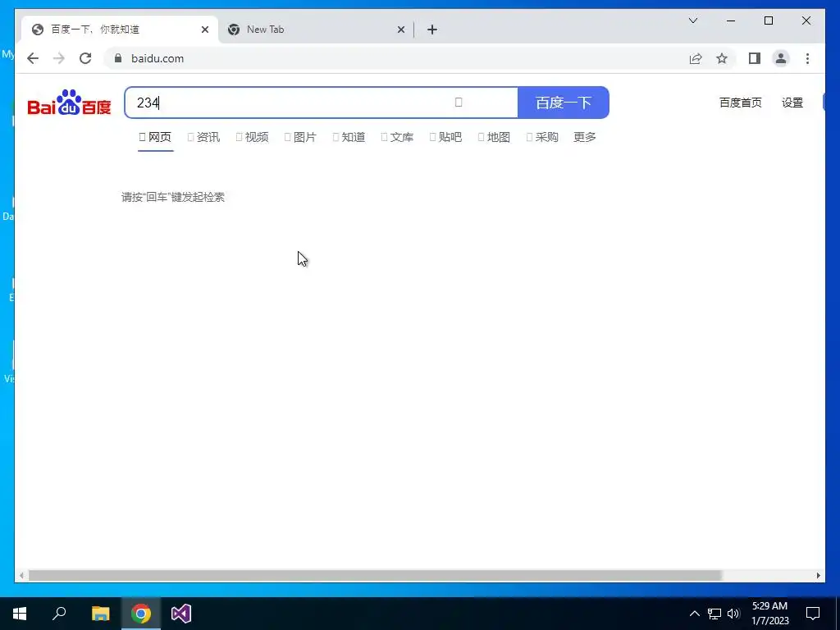Viewport: 840px width, 630px height.
Task: Open the 设置 settings link
Action: (x=792, y=103)
